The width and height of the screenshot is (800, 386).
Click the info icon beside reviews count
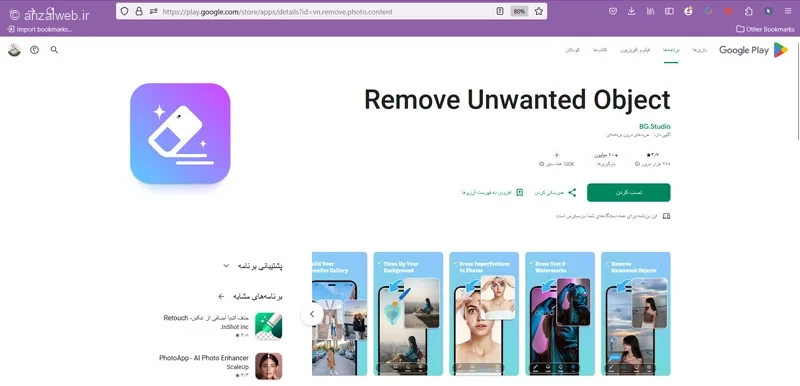tap(637, 164)
